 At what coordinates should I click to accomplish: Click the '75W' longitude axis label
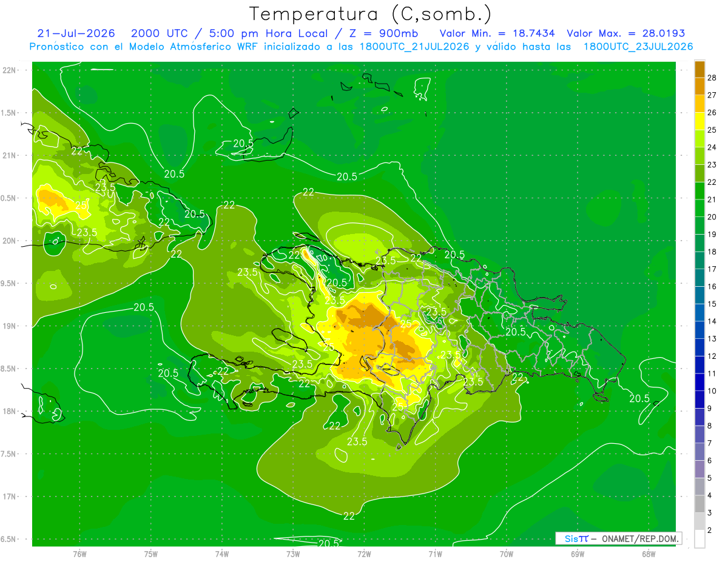(150, 554)
